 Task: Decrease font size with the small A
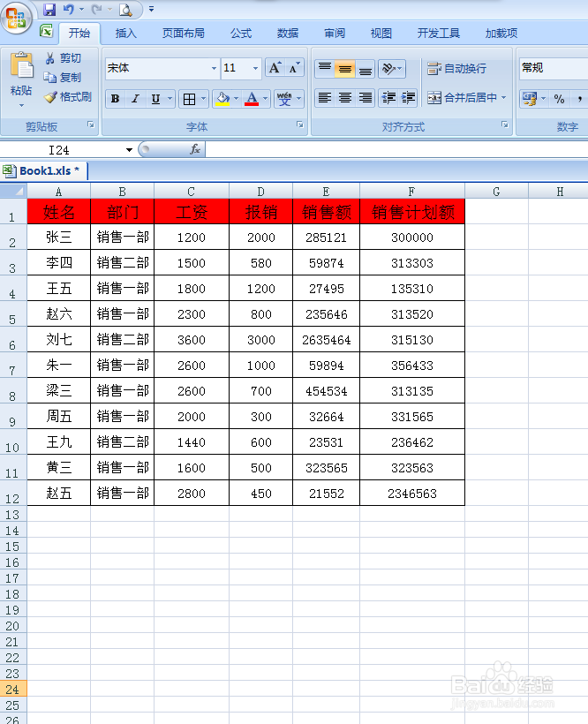tap(294, 68)
